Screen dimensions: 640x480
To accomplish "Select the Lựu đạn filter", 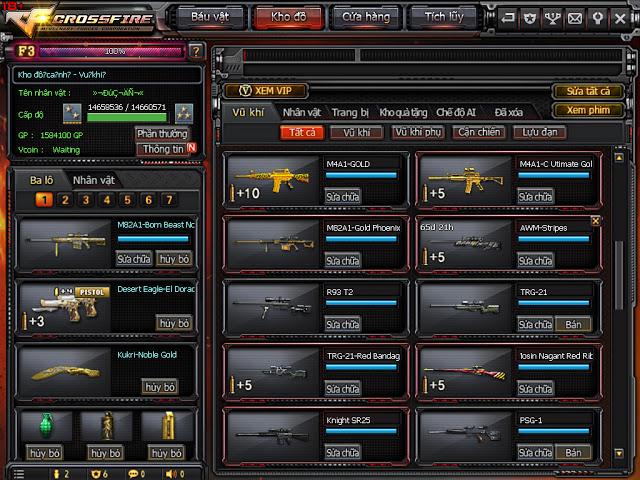I will click(540, 132).
